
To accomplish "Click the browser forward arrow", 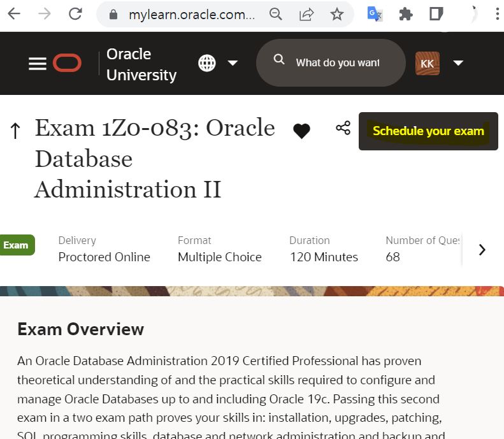I will tap(45, 14).
